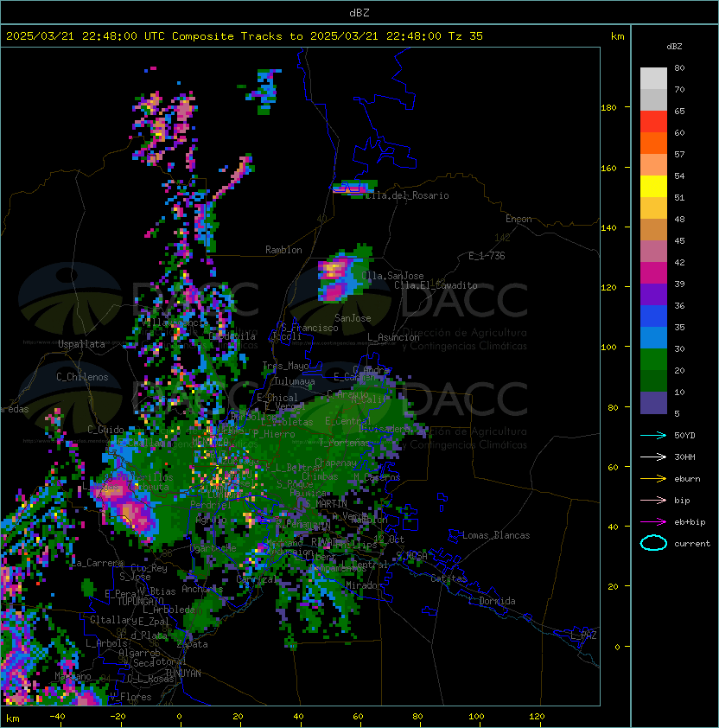Click the TUNUYAN place label
The height and width of the screenshot is (728, 719).
(x=183, y=674)
